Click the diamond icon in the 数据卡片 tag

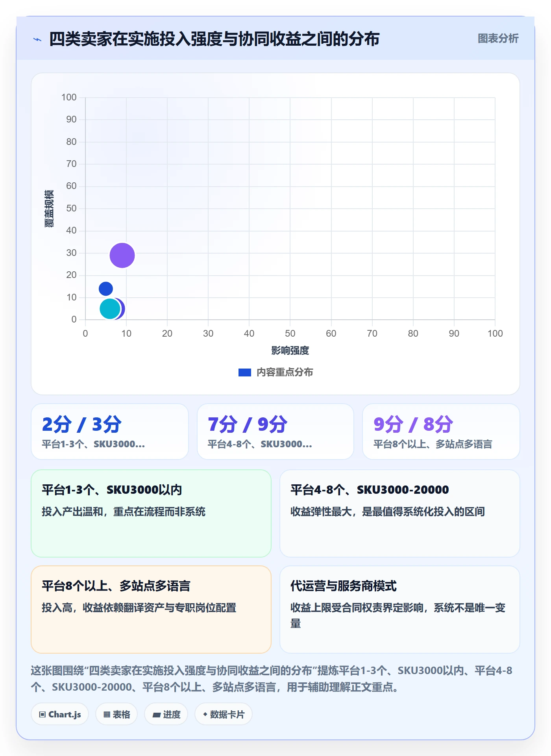point(205,714)
